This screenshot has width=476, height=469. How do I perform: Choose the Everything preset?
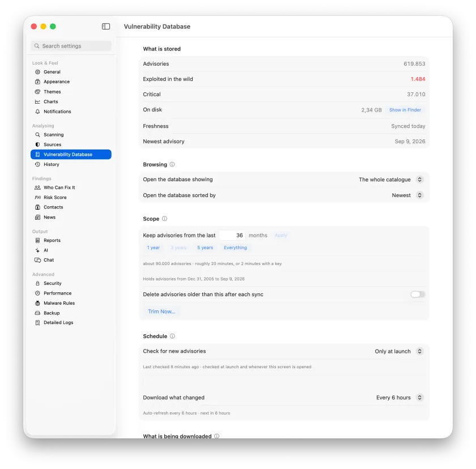pyautogui.click(x=235, y=248)
